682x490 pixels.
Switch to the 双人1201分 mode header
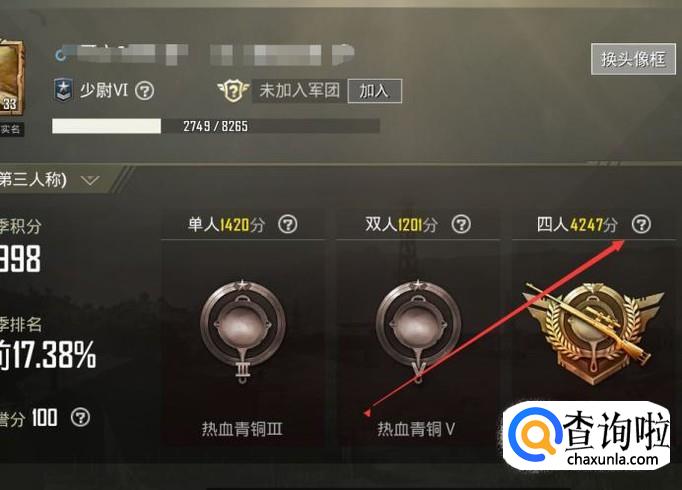coord(401,225)
